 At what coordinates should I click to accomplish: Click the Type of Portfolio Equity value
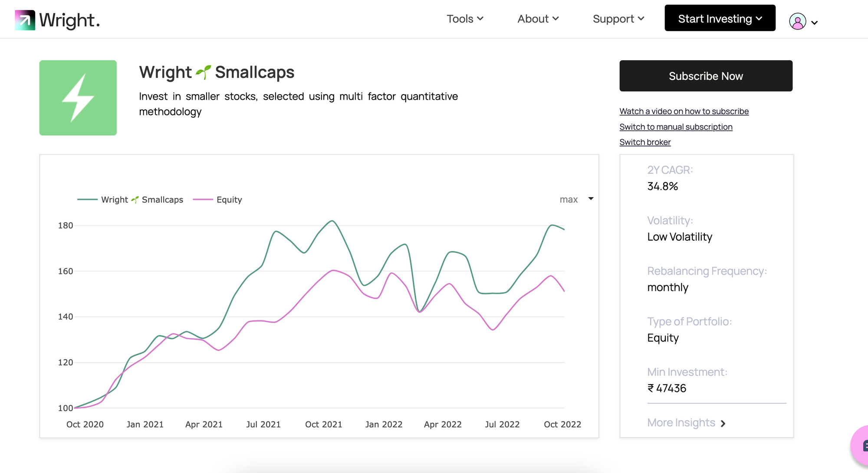tap(663, 338)
